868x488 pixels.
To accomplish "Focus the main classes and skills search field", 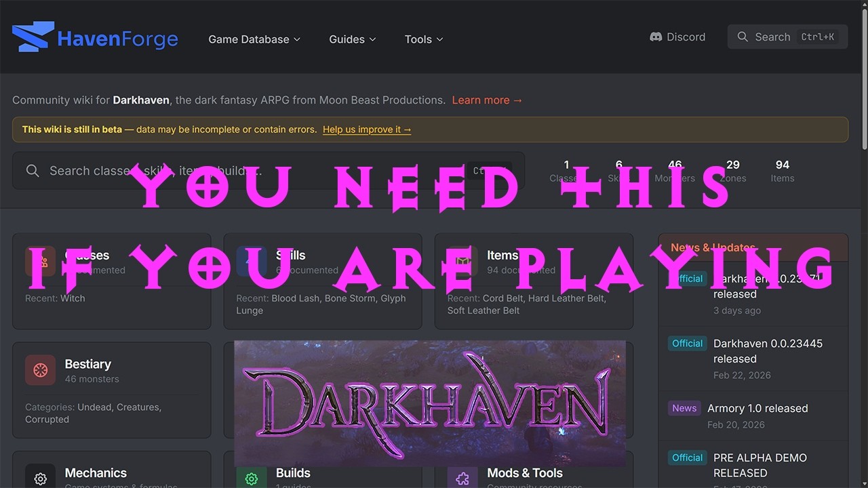I will (x=269, y=171).
